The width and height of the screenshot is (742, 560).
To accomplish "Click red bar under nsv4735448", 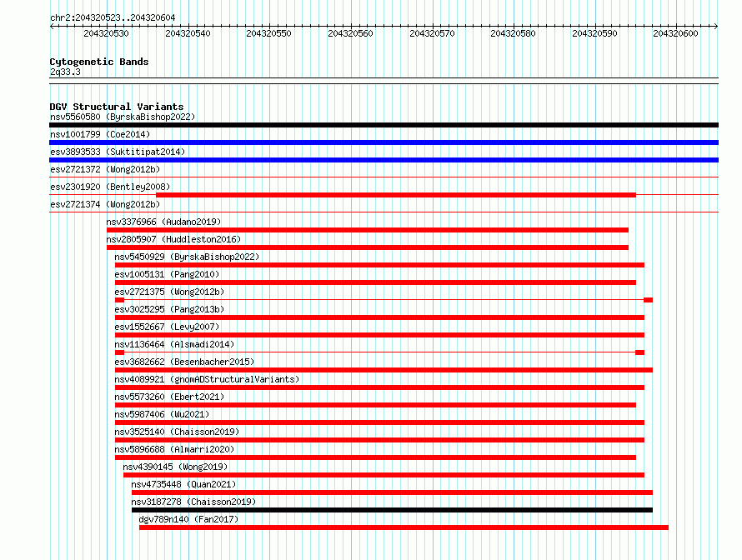I will tap(392, 492).
